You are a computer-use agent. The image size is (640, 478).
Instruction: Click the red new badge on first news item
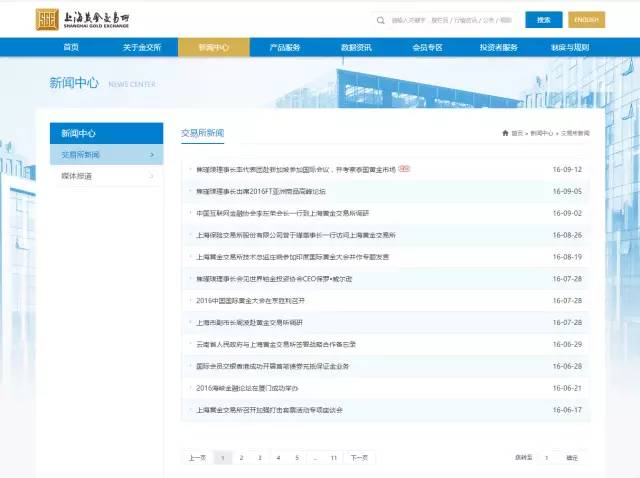[x=404, y=169]
